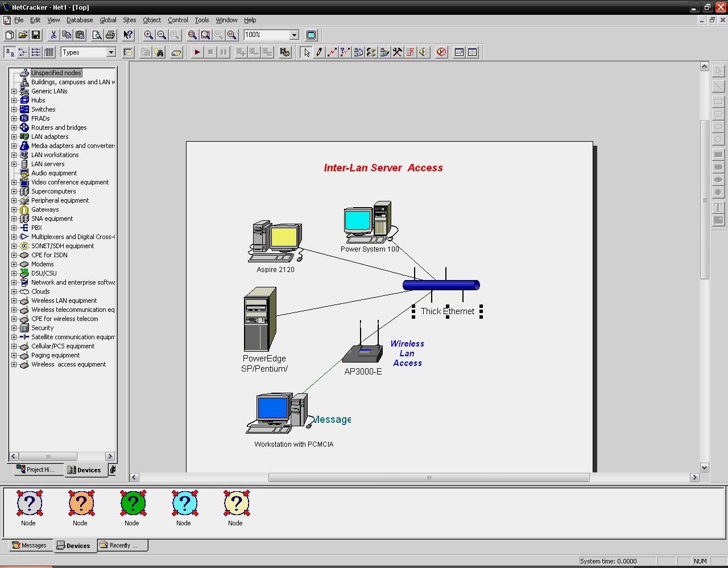Open the Tools menu
The width and height of the screenshot is (728, 568).
coord(202,20)
